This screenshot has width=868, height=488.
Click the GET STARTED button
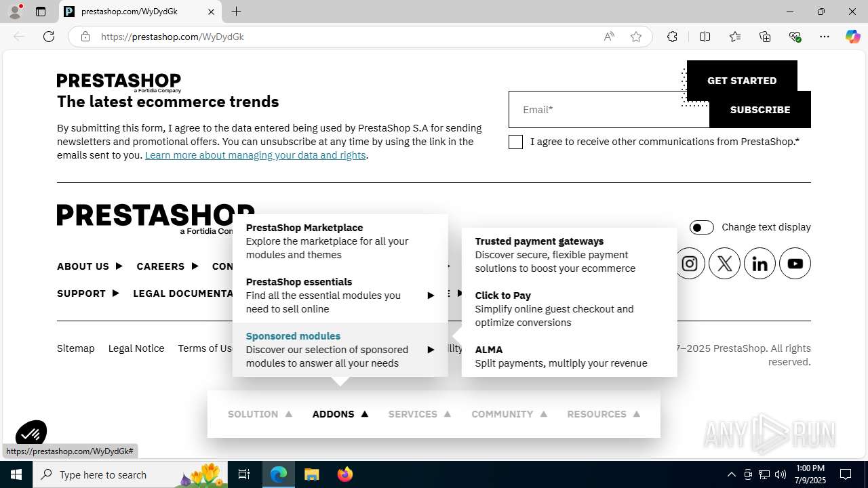coord(742,81)
